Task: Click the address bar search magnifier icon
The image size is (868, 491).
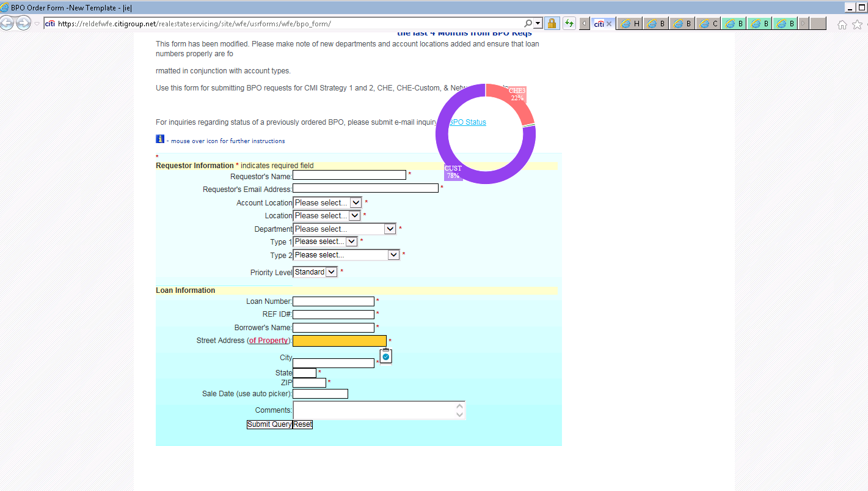Action: tap(528, 23)
